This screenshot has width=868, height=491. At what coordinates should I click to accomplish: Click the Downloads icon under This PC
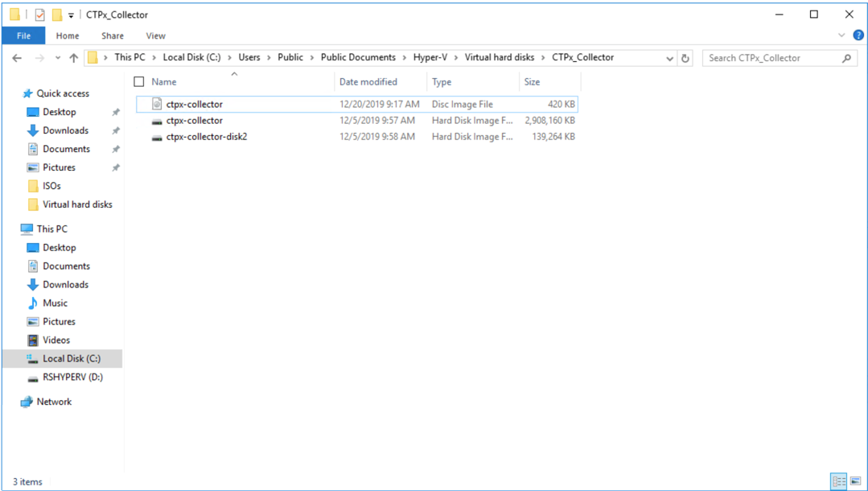(x=33, y=285)
